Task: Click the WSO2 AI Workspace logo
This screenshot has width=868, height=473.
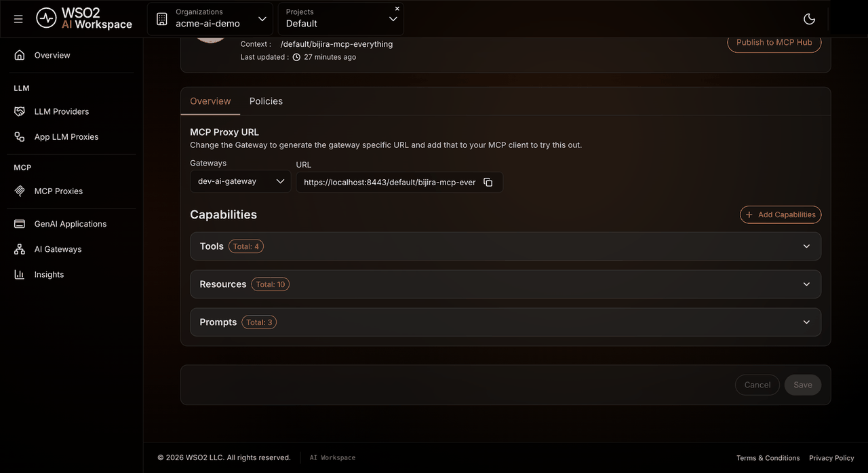Action: click(84, 18)
